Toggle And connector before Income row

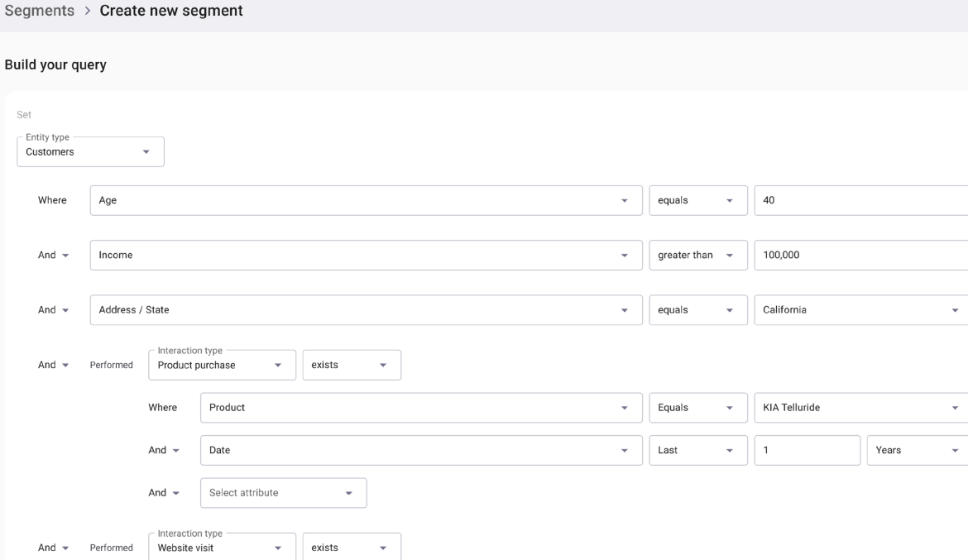coord(53,256)
